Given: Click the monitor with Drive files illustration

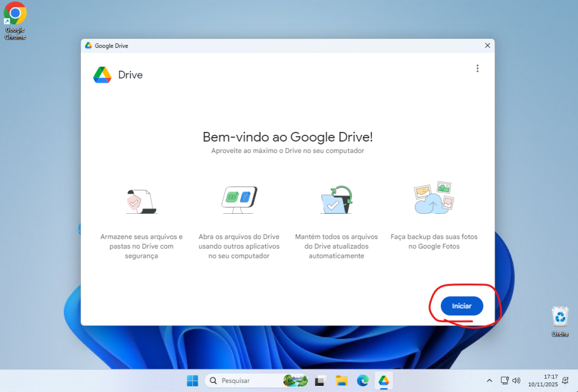Looking at the screenshot, I should coord(239,200).
